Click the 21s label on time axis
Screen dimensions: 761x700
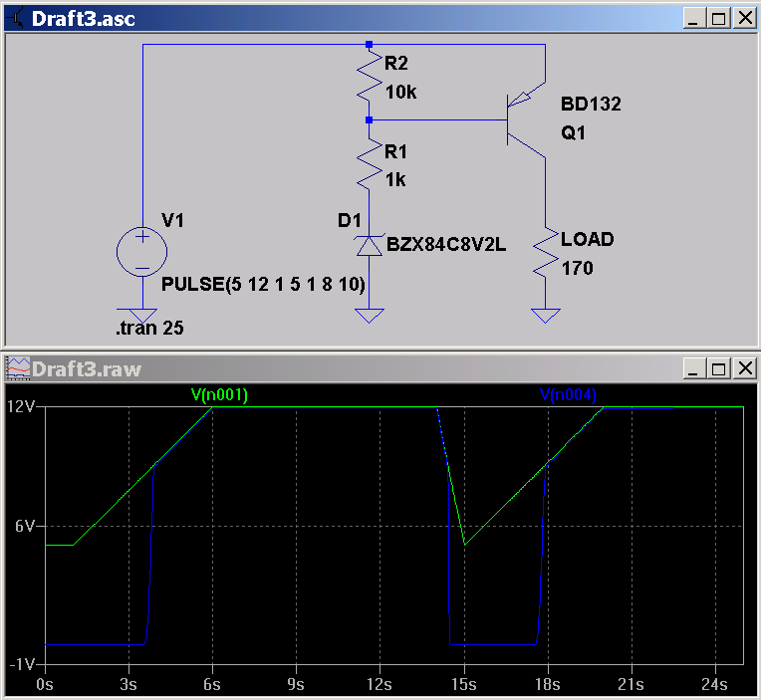(x=631, y=684)
